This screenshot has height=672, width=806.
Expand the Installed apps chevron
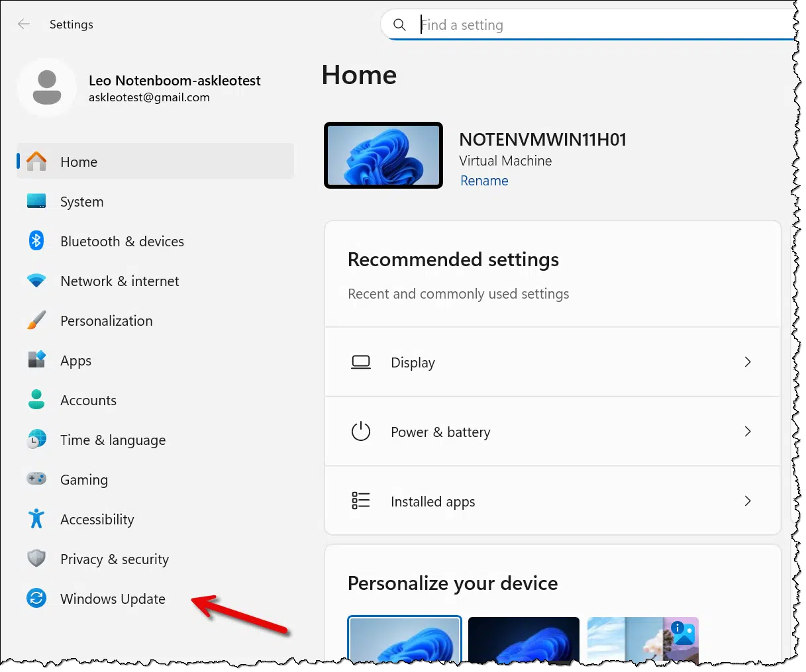(x=748, y=501)
